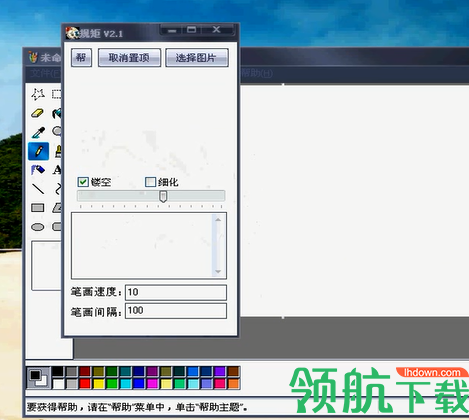
Task: Enable the 细化 checkbox
Action: point(150,182)
